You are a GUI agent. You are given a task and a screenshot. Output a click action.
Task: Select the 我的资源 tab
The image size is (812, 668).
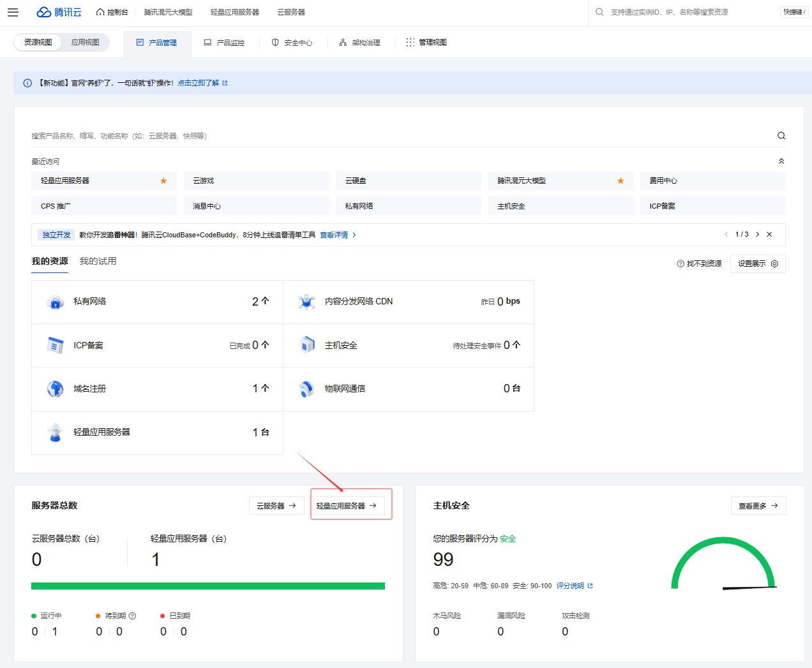(50, 261)
